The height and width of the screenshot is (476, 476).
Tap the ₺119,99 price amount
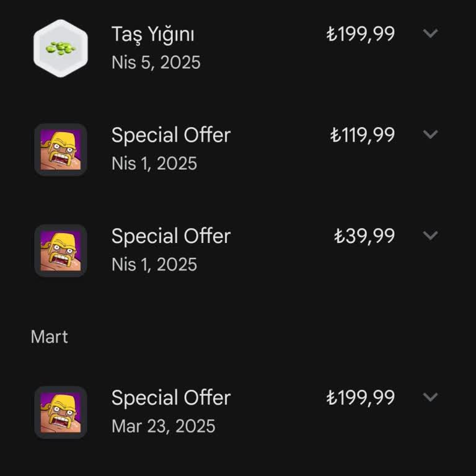362,135
